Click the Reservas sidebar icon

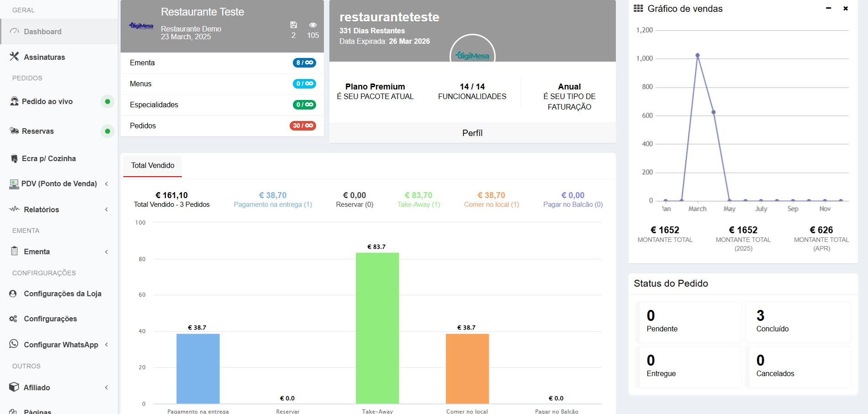point(14,131)
